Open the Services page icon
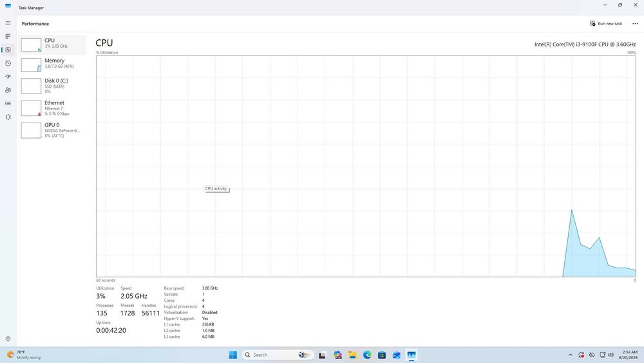The width and height of the screenshot is (644, 363). point(8,117)
